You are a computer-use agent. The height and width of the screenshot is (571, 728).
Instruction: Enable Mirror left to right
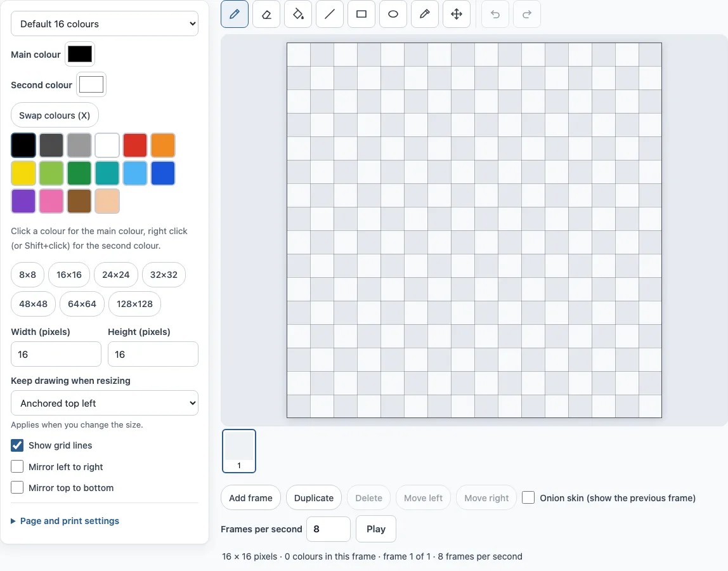click(x=17, y=466)
